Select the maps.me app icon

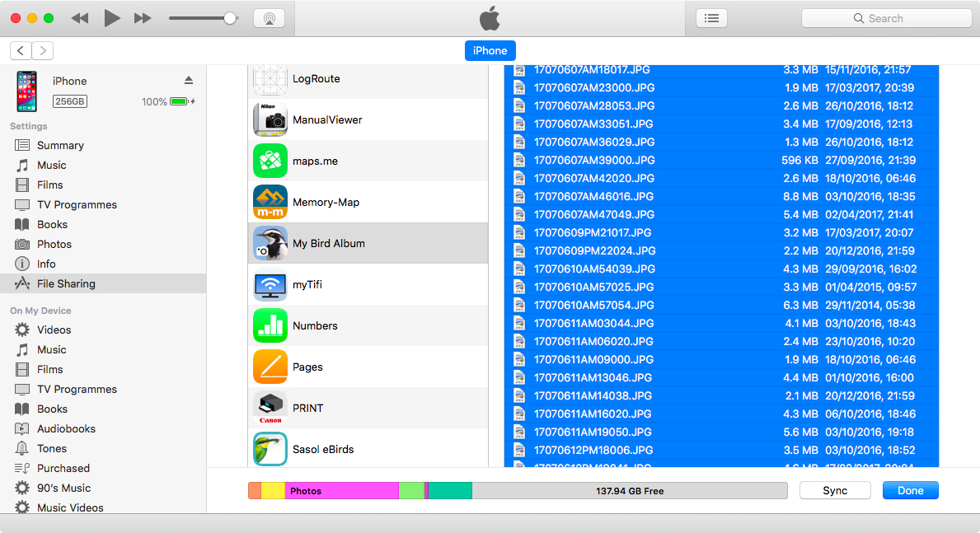270,161
